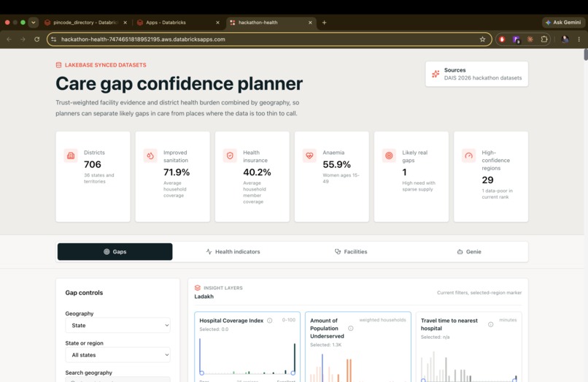588x382 pixels.
Task: Click the High-confidence regions 29 value
Action: tap(487, 180)
